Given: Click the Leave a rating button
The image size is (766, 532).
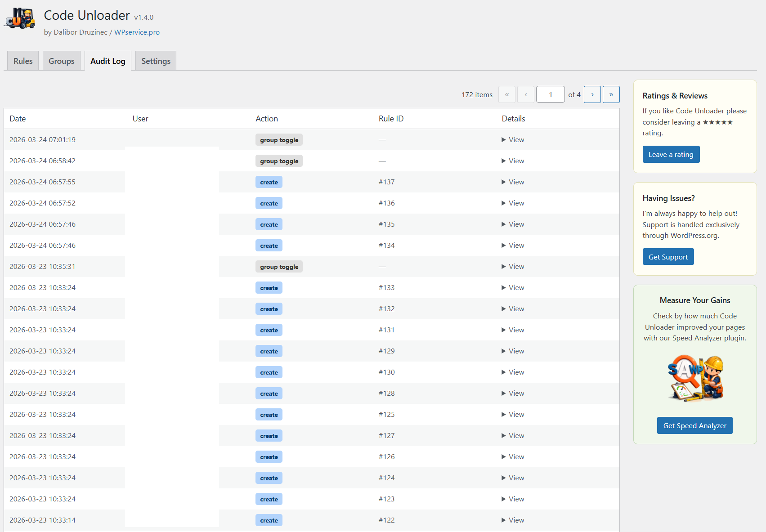Looking at the screenshot, I should coord(671,154).
